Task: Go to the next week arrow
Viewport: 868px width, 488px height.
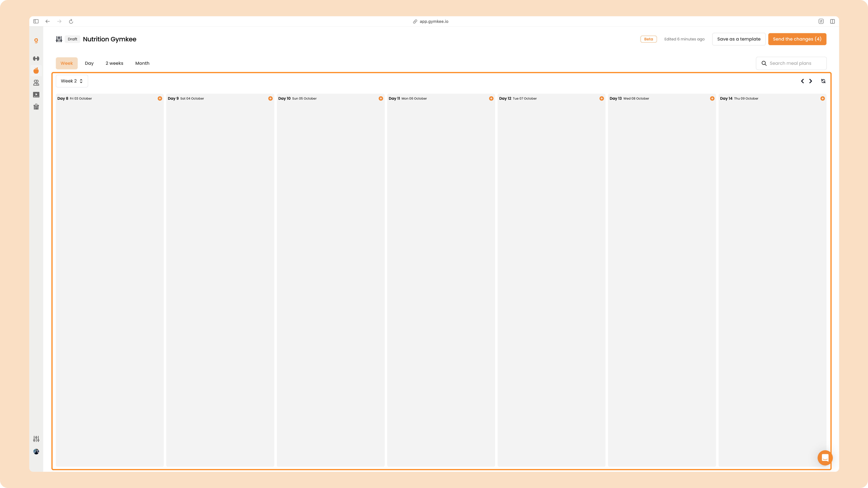Action: pos(811,81)
